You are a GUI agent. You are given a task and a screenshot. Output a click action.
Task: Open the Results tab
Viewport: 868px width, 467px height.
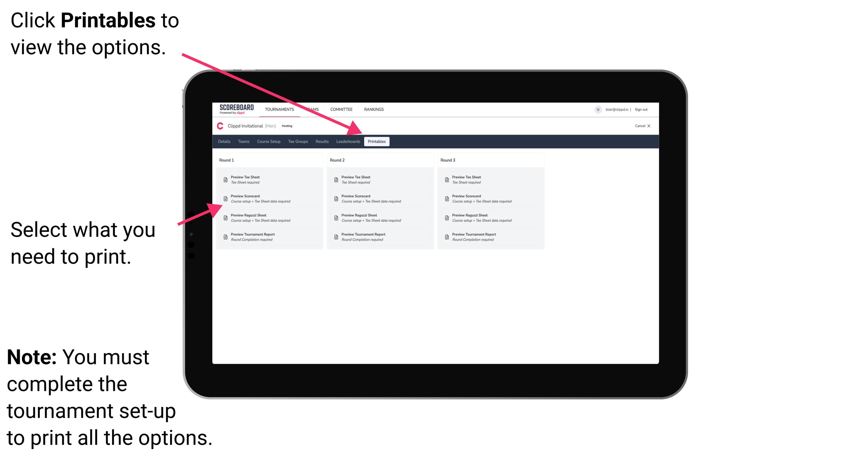322,142
